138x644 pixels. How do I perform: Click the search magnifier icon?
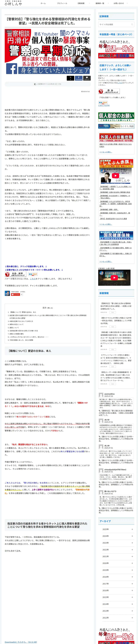coord(132,24)
